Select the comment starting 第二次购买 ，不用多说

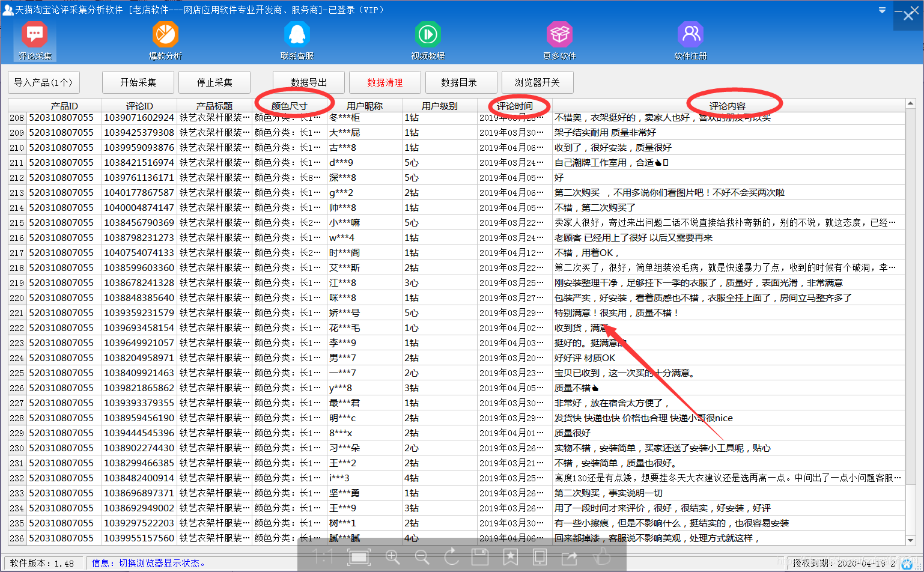coord(729,193)
